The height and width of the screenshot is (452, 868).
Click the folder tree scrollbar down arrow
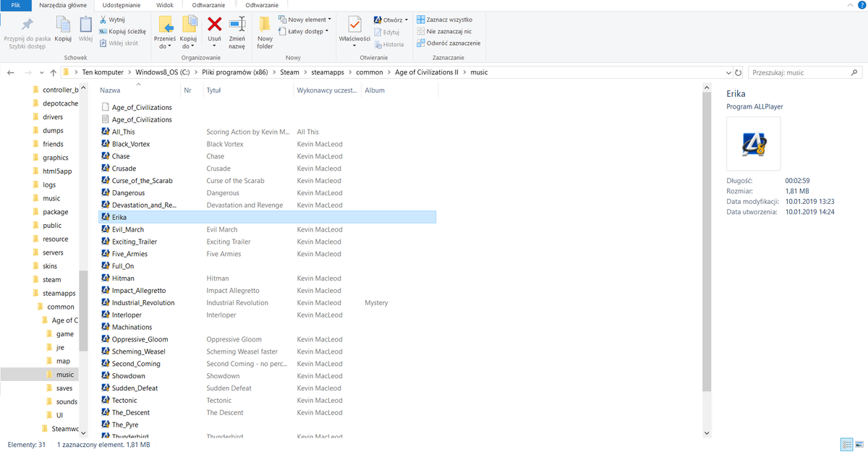[x=83, y=432]
